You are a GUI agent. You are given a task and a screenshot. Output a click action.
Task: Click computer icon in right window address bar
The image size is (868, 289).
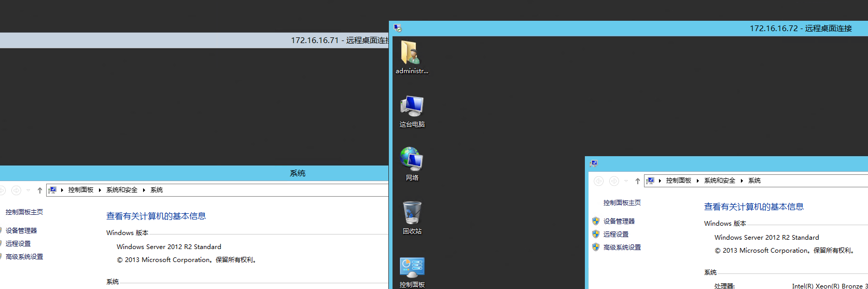pyautogui.click(x=650, y=181)
